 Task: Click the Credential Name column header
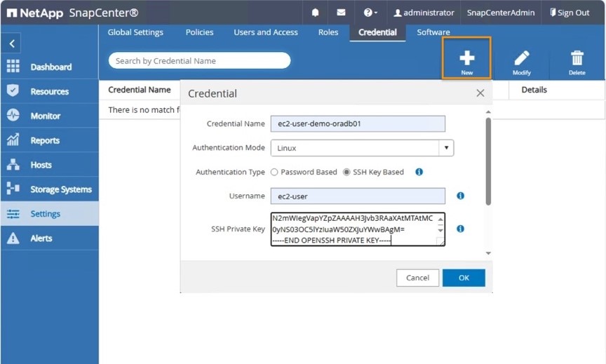pos(140,90)
